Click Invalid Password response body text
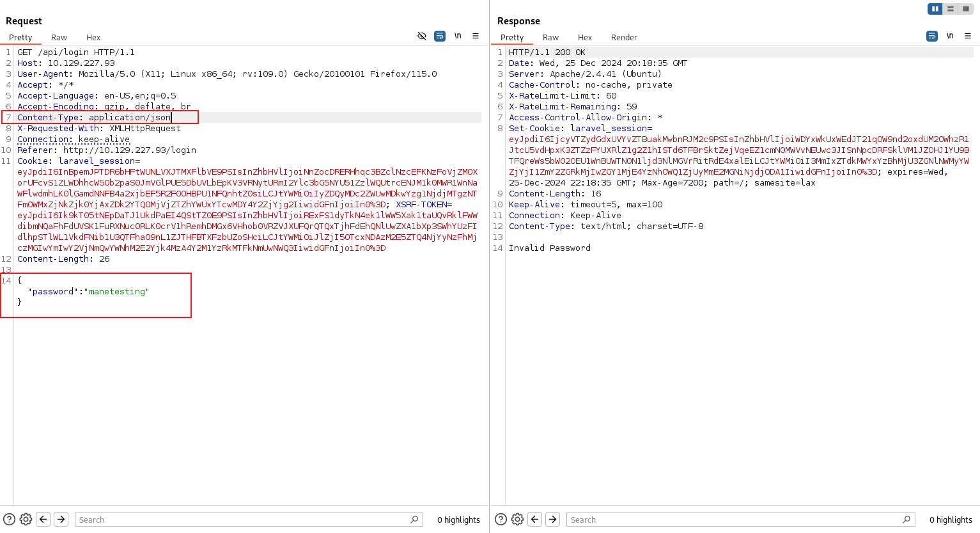The image size is (980, 533). coord(550,248)
